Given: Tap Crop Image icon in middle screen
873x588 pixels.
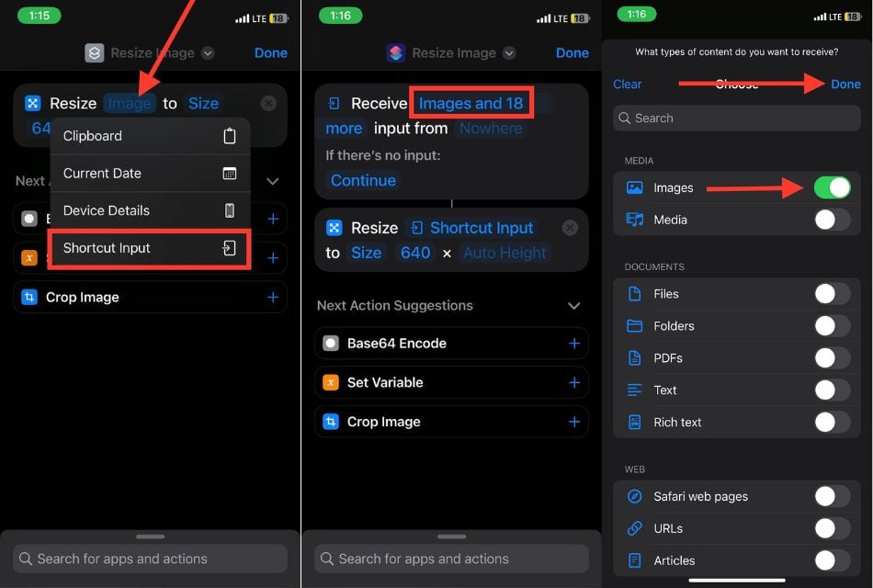Looking at the screenshot, I should 331,422.
